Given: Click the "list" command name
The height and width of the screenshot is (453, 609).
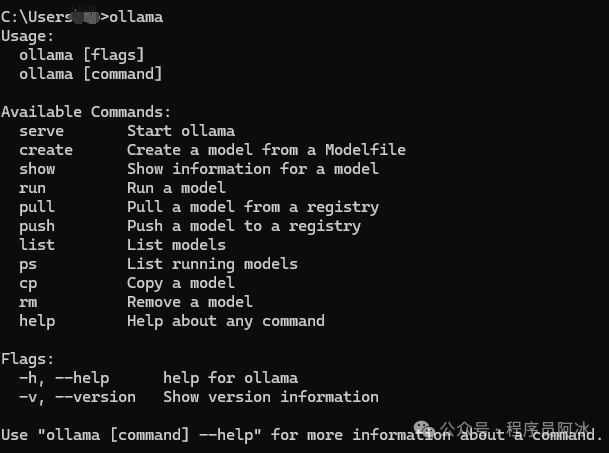Looking at the screenshot, I should click(x=37, y=244).
